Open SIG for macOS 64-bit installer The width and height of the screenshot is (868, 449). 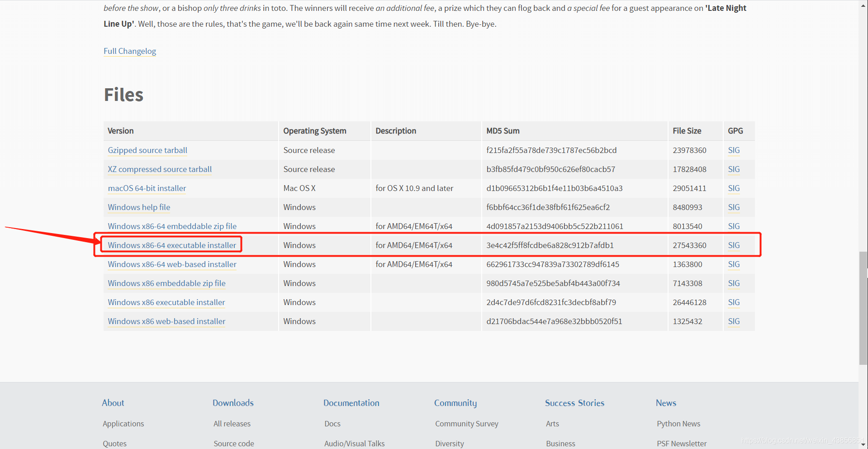[734, 188]
